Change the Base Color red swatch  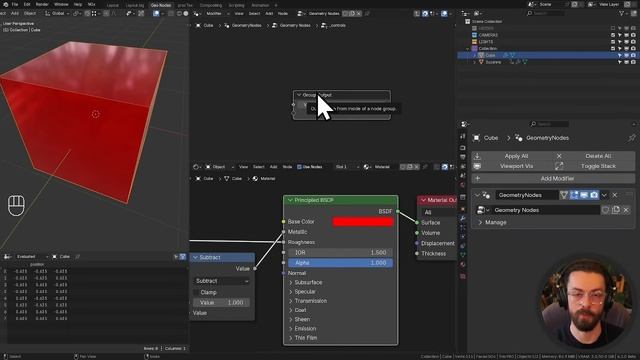coord(363,222)
